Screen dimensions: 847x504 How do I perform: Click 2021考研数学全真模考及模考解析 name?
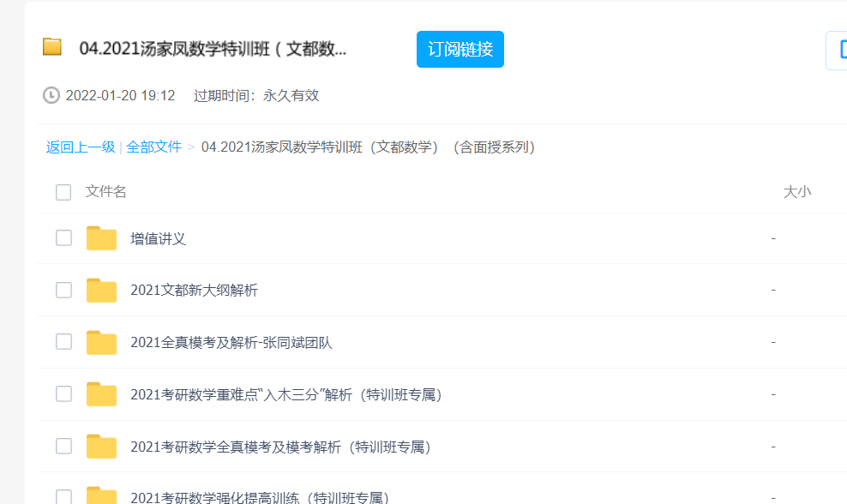click(x=280, y=447)
